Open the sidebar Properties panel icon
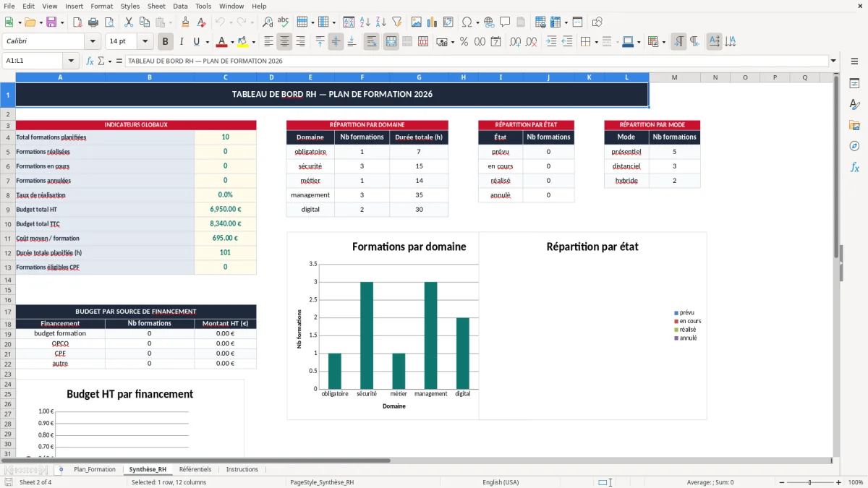Viewport: 868px width, 488px height. tap(854, 83)
